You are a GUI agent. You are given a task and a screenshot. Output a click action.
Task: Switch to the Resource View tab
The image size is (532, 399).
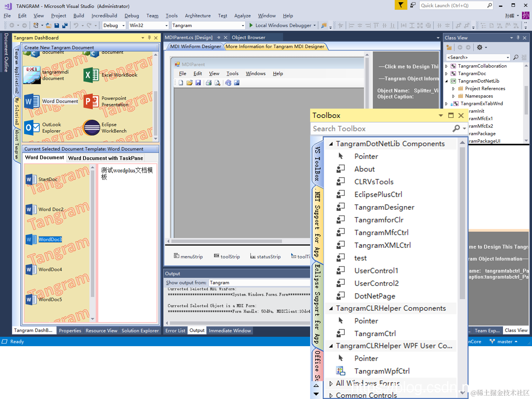pos(102,331)
